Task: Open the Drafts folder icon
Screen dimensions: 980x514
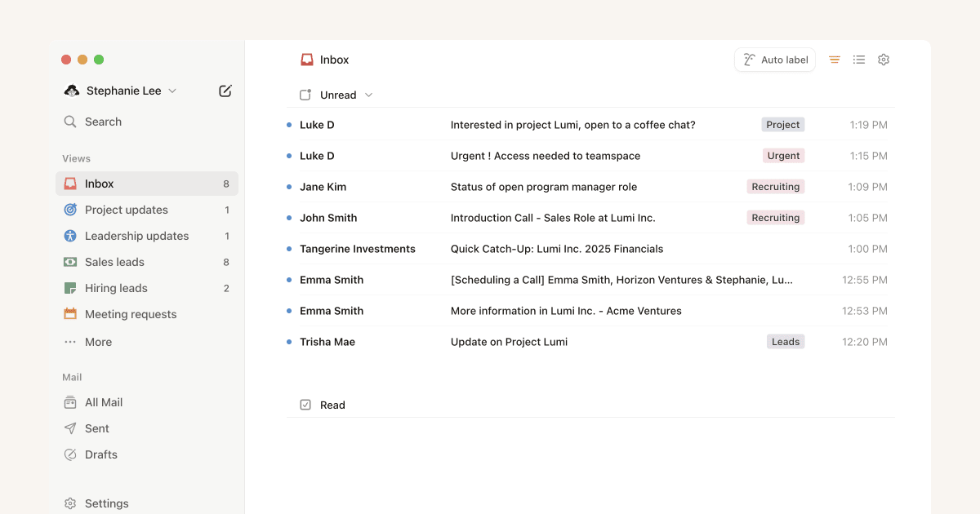Action: click(x=71, y=454)
